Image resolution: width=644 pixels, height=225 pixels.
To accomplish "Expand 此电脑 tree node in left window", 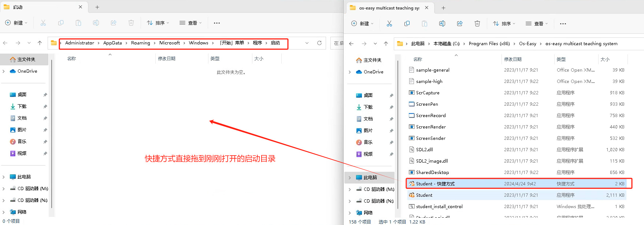I will (4, 177).
